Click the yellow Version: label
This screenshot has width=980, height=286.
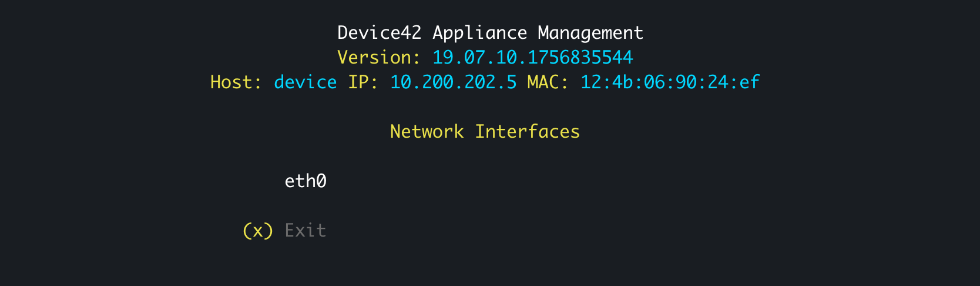point(379,58)
